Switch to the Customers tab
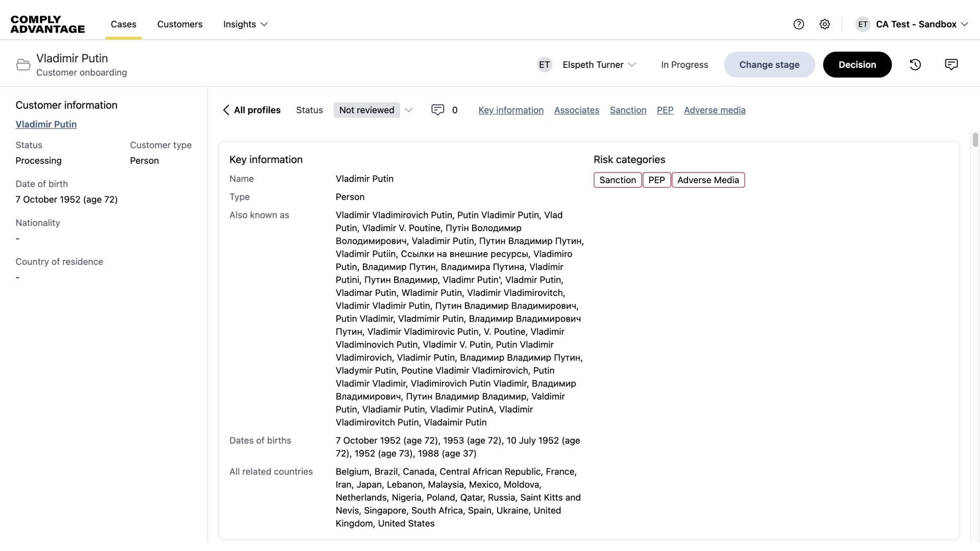The width and height of the screenshot is (980, 551). [x=180, y=24]
